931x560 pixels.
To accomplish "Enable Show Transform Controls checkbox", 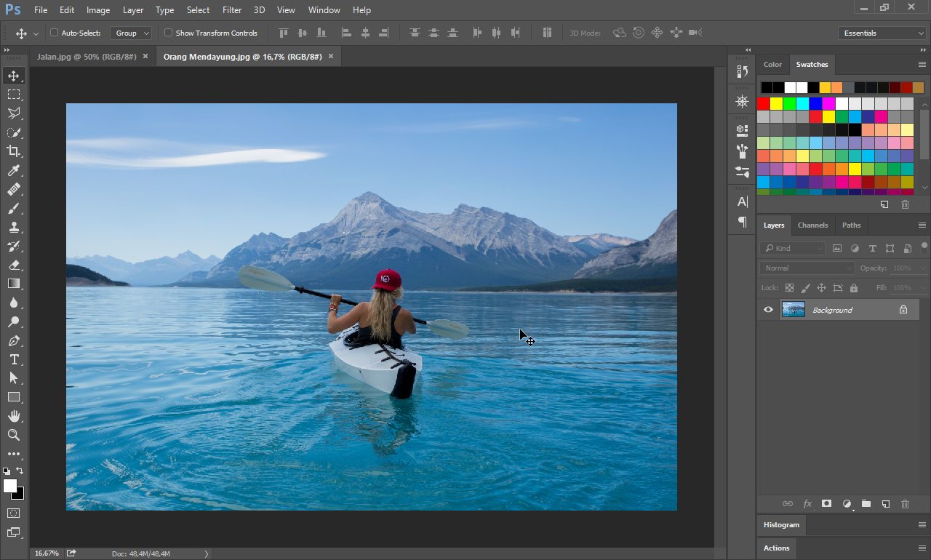I will pyautogui.click(x=168, y=33).
